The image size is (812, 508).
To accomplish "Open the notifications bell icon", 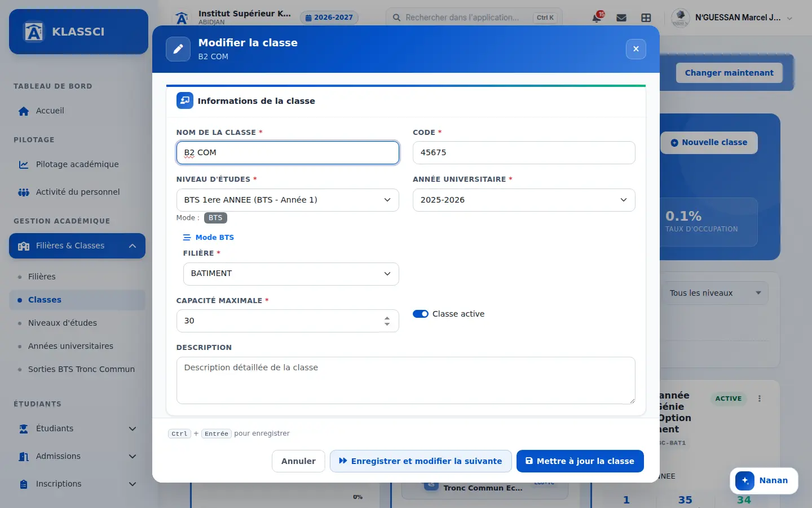I will click(597, 17).
